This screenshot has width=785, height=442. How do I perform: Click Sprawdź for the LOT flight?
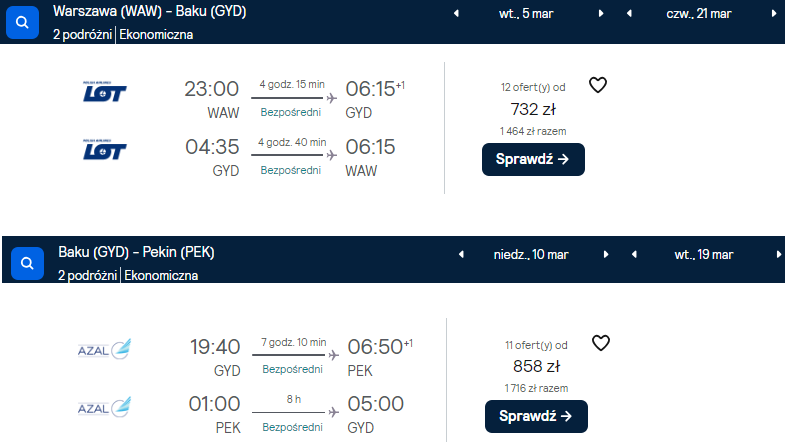533,159
